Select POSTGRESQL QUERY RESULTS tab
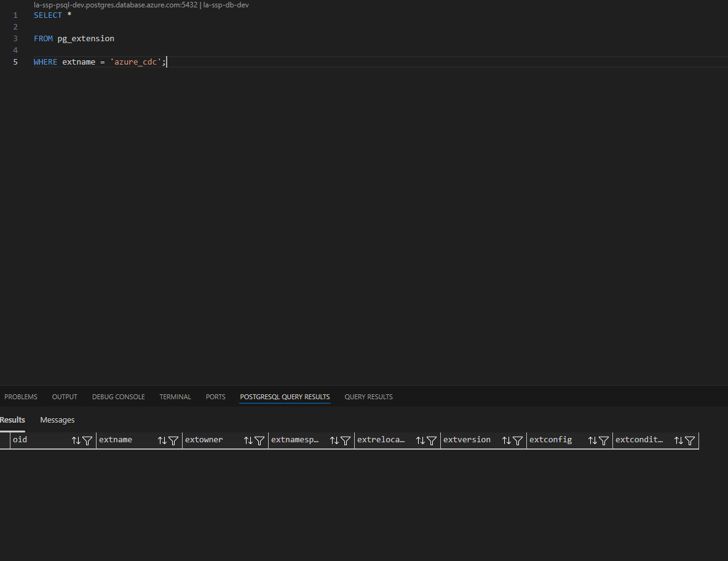Image resolution: width=728 pixels, height=561 pixels. point(285,397)
